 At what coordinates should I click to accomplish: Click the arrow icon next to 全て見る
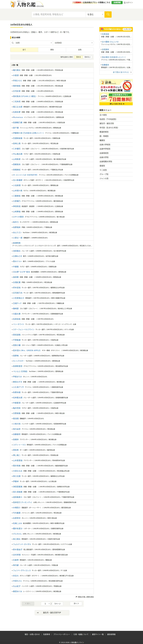131,72
